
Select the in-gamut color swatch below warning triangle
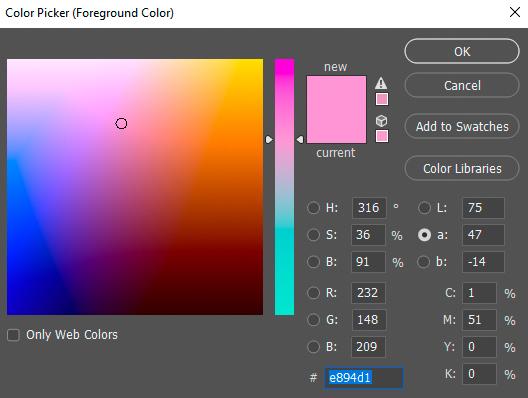[382, 99]
